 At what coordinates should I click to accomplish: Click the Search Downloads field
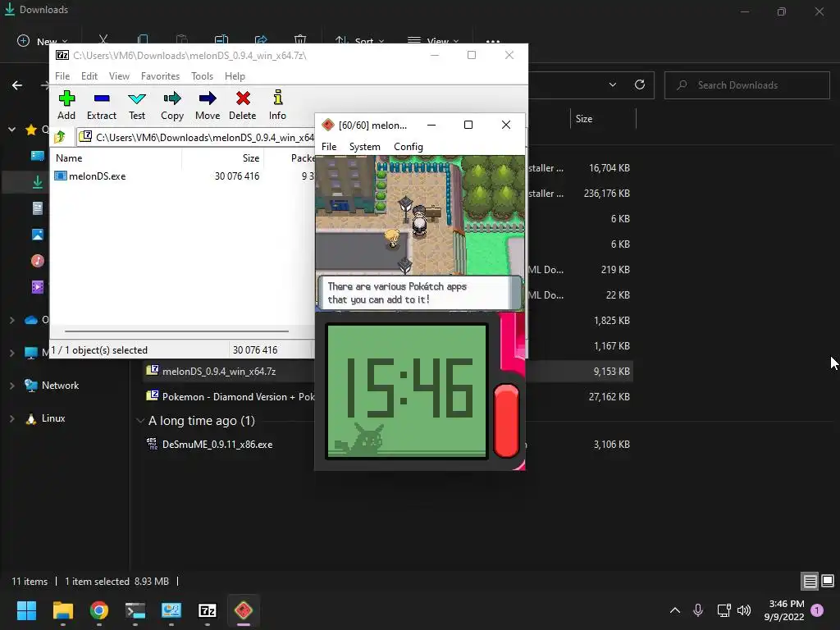(747, 85)
